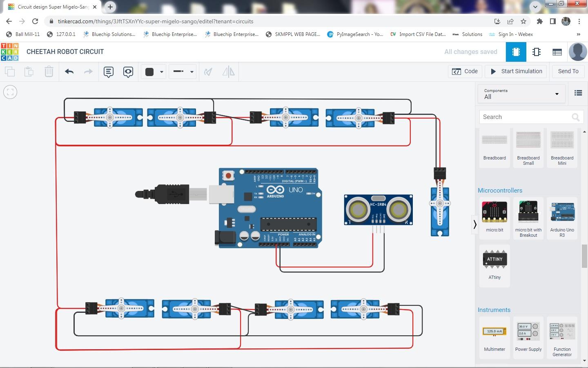The image size is (588, 368).
Task: Select the ATtiny component
Action: click(494, 265)
